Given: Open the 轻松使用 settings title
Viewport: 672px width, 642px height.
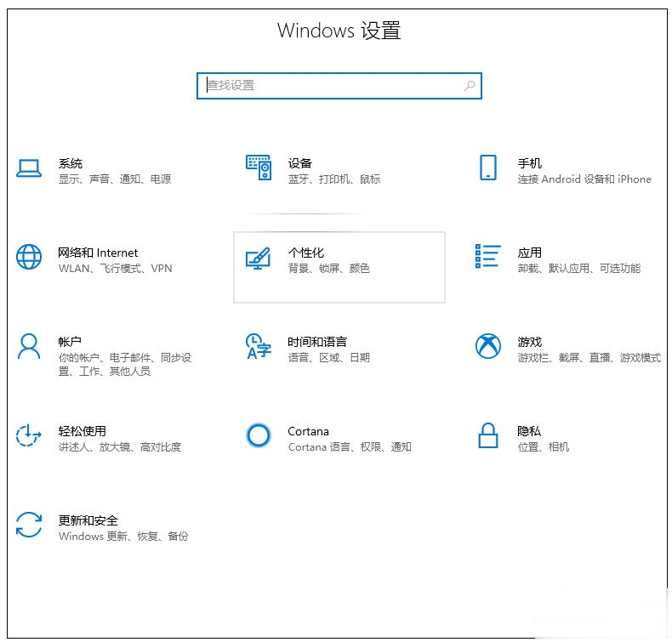Looking at the screenshot, I should pos(83,431).
